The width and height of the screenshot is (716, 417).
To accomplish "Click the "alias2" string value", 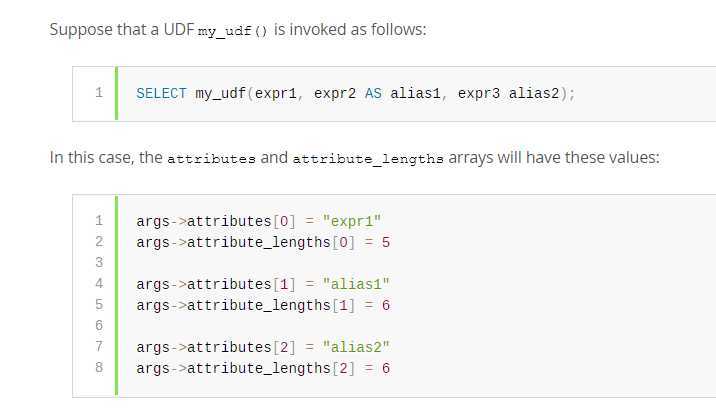I will pos(356,347).
